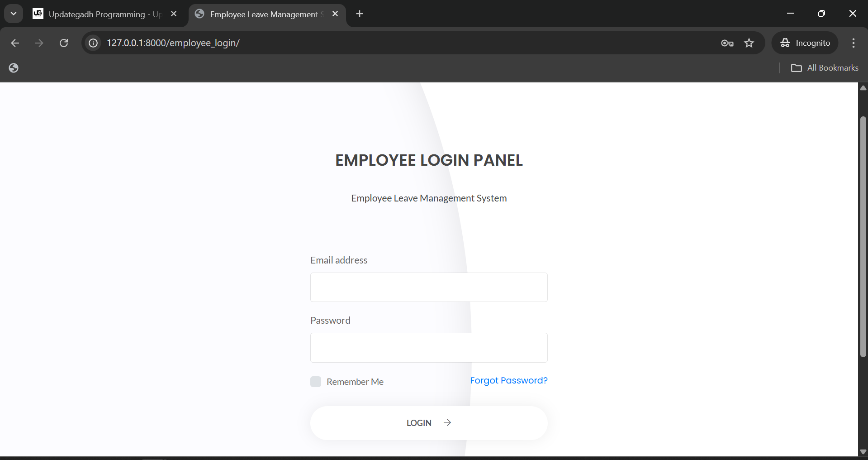Click the arrow icon inside LOGIN button
The image size is (868, 460).
point(447,422)
